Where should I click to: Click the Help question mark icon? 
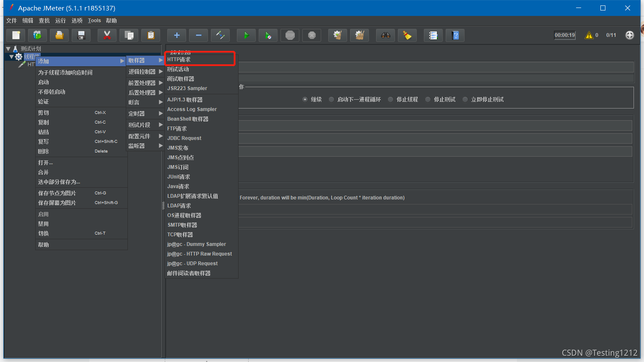(x=455, y=35)
